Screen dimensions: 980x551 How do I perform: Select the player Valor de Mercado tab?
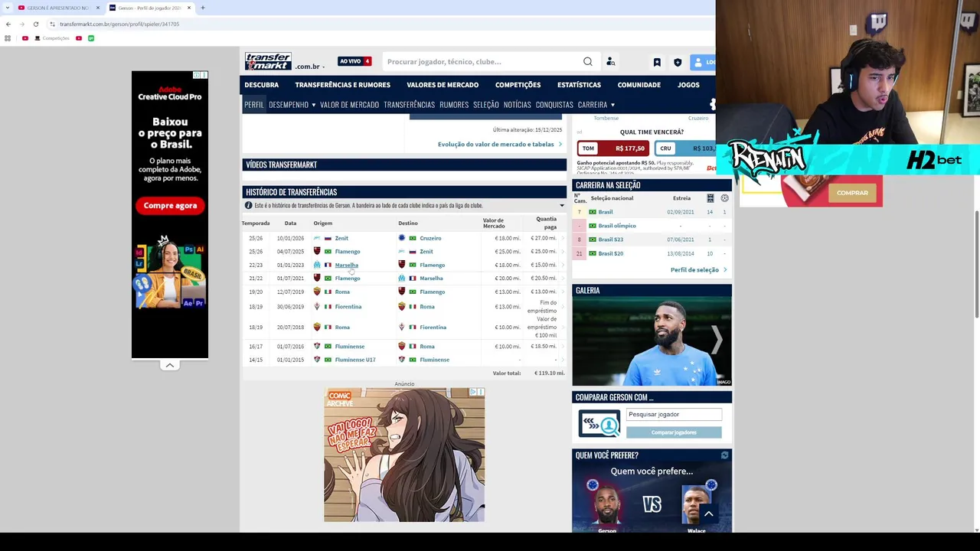(349, 105)
